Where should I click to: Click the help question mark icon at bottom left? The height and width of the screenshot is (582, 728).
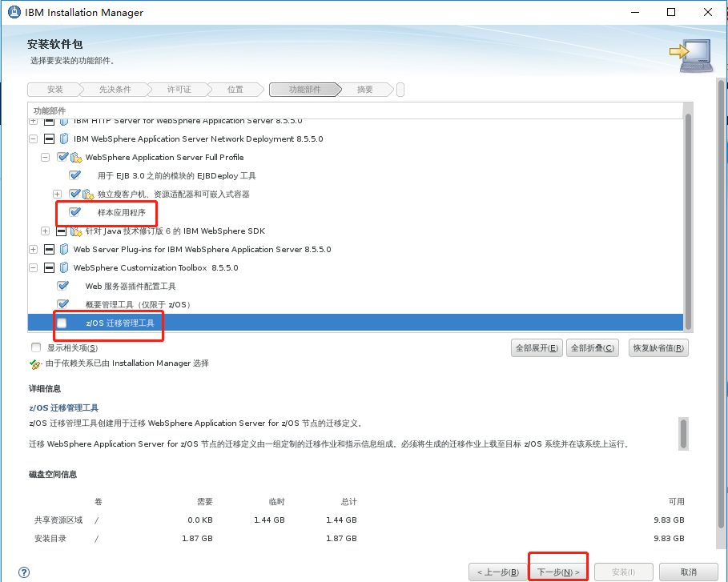[23, 572]
